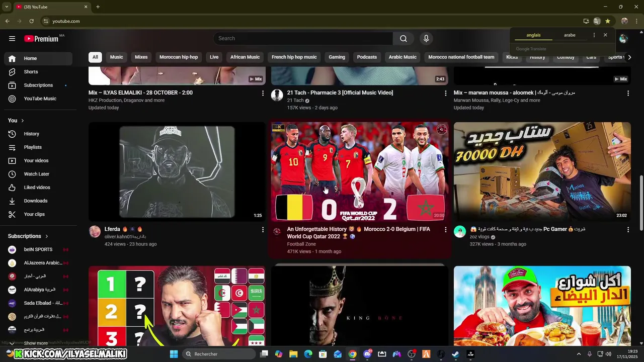
Task: Open the hamburger guide menu
Action: click(x=12, y=38)
